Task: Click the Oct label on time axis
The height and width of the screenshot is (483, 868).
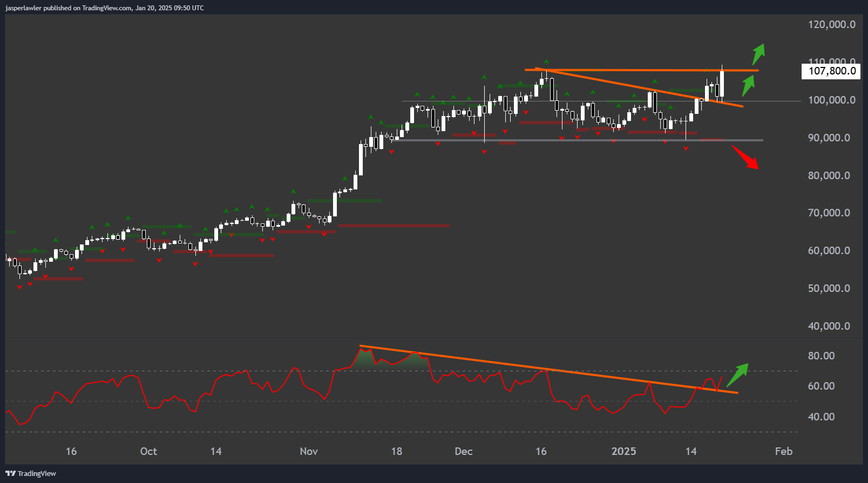Action: (148, 451)
